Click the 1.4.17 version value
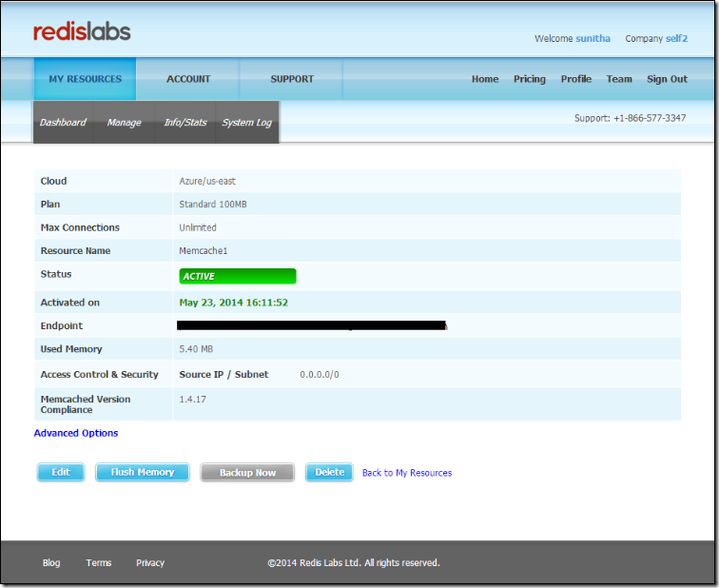The height and width of the screenshot is (588, 719). pos(192,400)
